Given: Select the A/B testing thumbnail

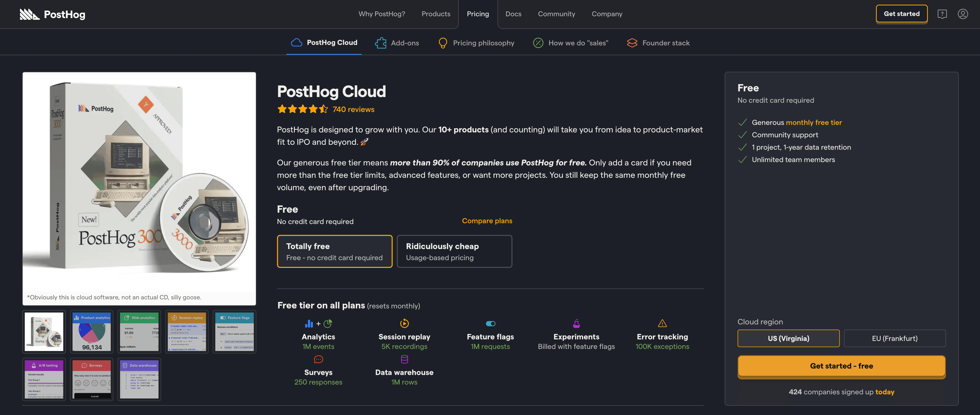Looking at the screenshot, I should point(44,379).
